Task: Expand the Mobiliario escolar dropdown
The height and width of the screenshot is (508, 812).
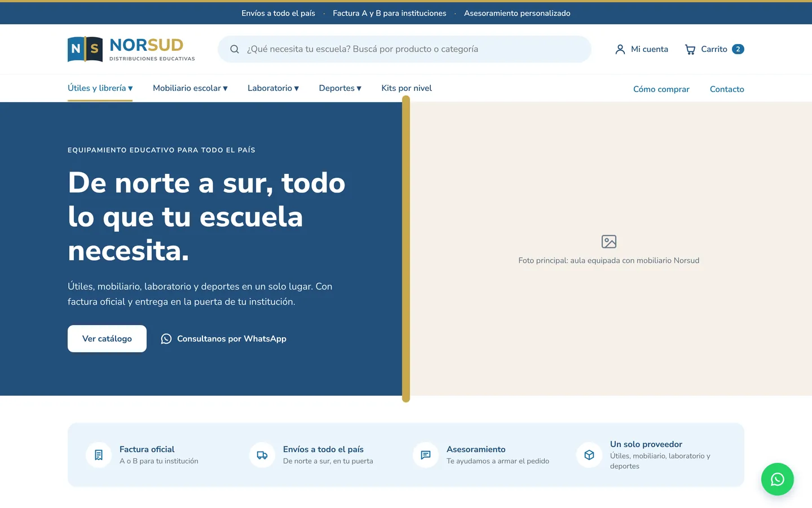Action: click(190, 88)
